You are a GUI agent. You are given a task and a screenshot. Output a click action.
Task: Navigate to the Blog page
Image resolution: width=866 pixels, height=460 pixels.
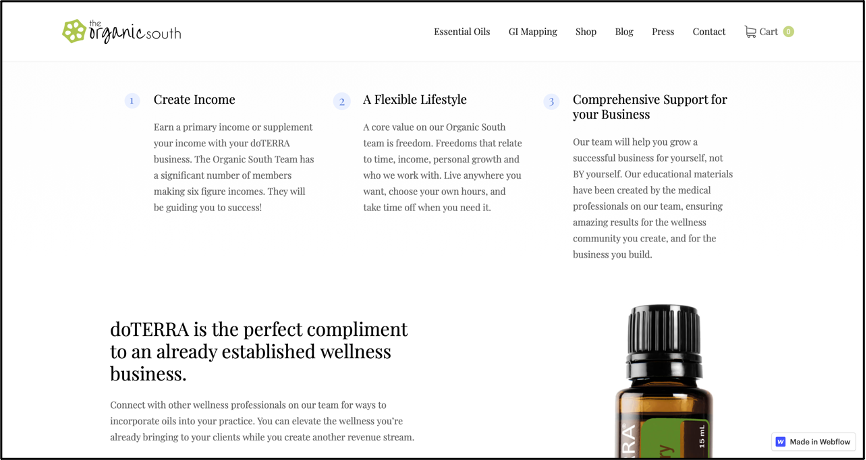624,31
